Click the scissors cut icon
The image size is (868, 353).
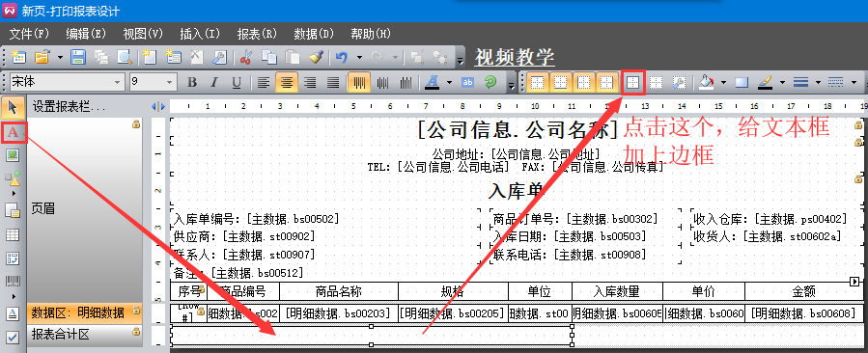click(246, 57)
